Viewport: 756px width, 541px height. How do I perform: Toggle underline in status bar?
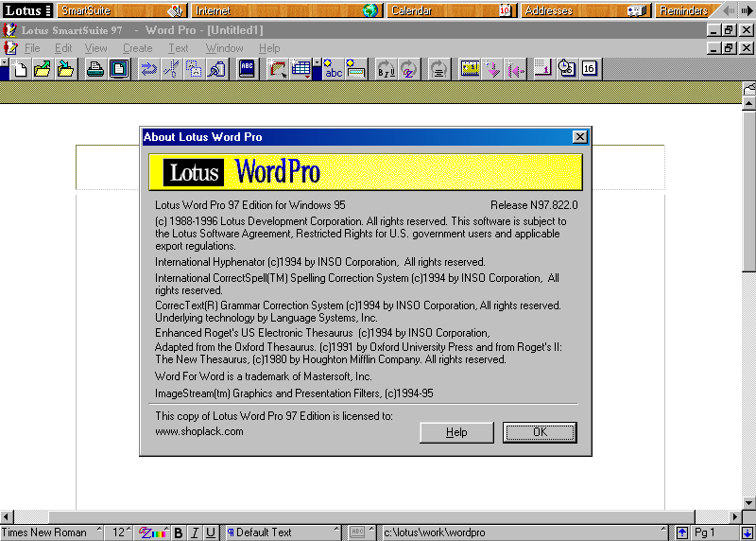(211, 532)
